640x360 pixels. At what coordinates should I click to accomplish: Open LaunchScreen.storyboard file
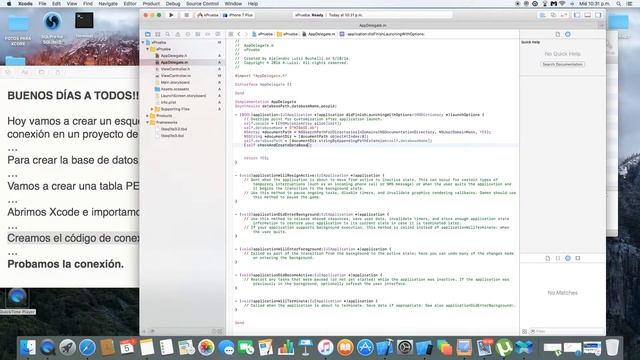(182, 96)
